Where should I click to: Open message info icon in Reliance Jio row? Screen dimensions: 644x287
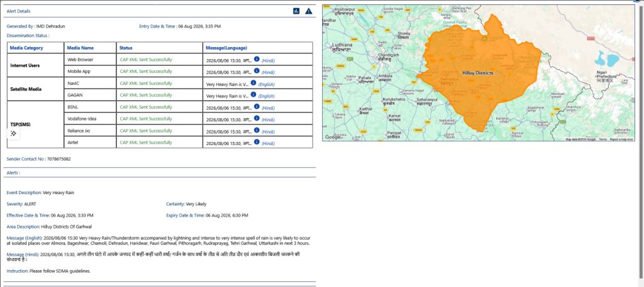[x=257, y=131]
